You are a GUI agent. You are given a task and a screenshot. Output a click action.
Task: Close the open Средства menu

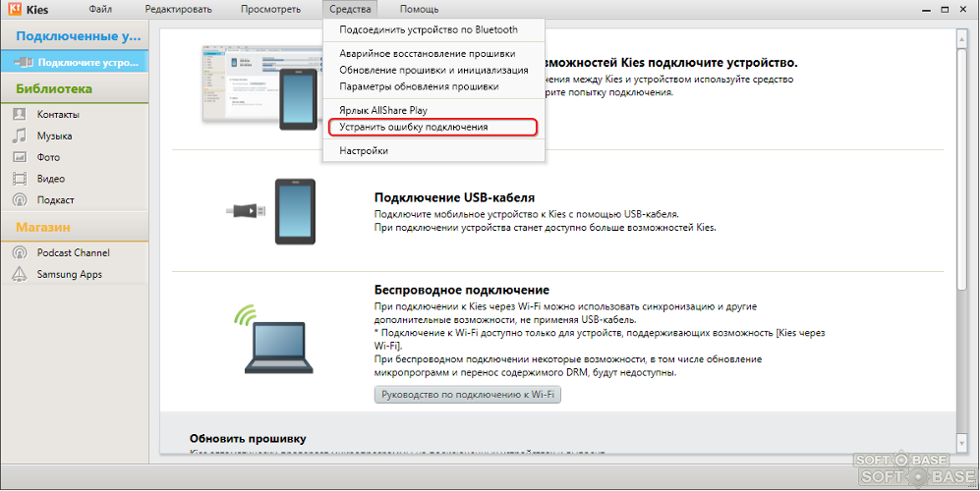click(350, 10)
